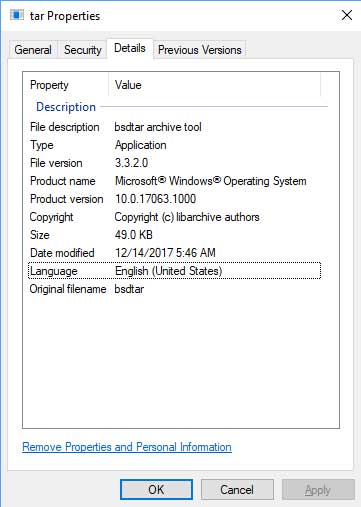Click the greyed-out Apply button
The width and height of the screenshot is (361, 507).
click(x=318, y=490)
